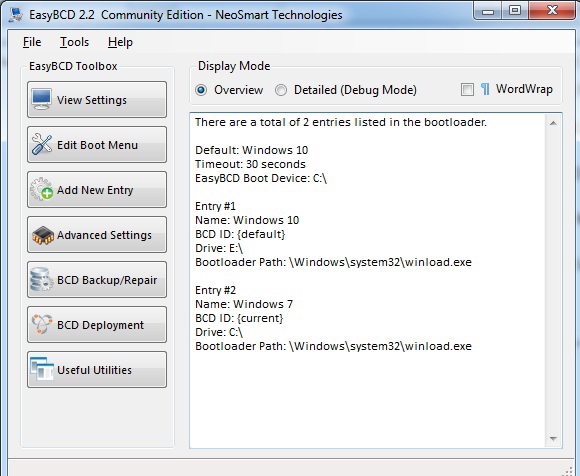Click the windows icon on Useful Utilities

click(x=42, y=369)
